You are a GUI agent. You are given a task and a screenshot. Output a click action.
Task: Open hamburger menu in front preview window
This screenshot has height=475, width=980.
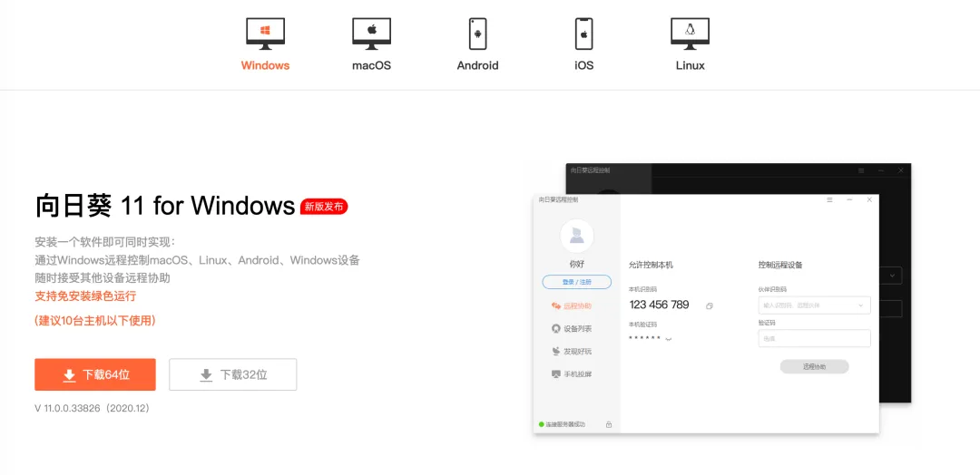click(830, 199)
